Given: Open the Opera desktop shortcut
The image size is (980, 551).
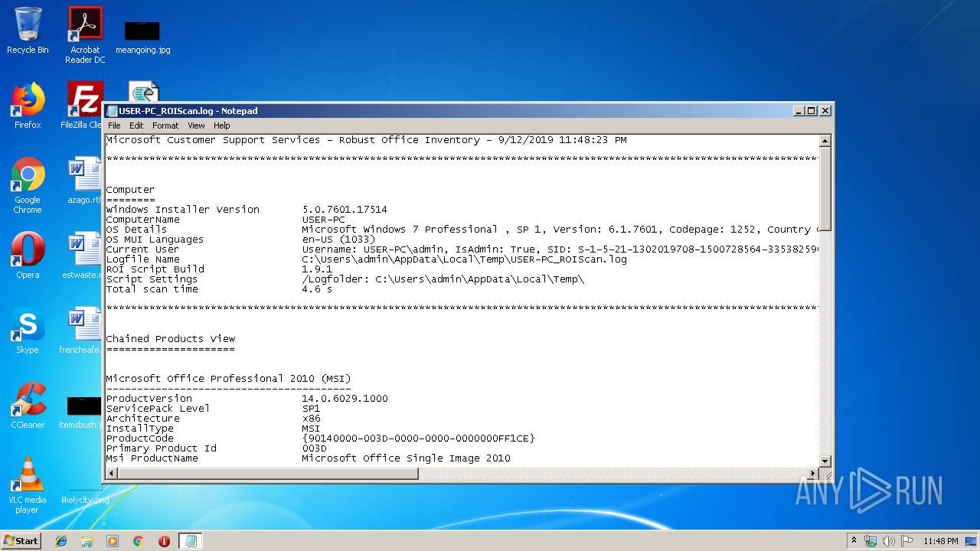Looking at the screenshot, I should 28,256.
